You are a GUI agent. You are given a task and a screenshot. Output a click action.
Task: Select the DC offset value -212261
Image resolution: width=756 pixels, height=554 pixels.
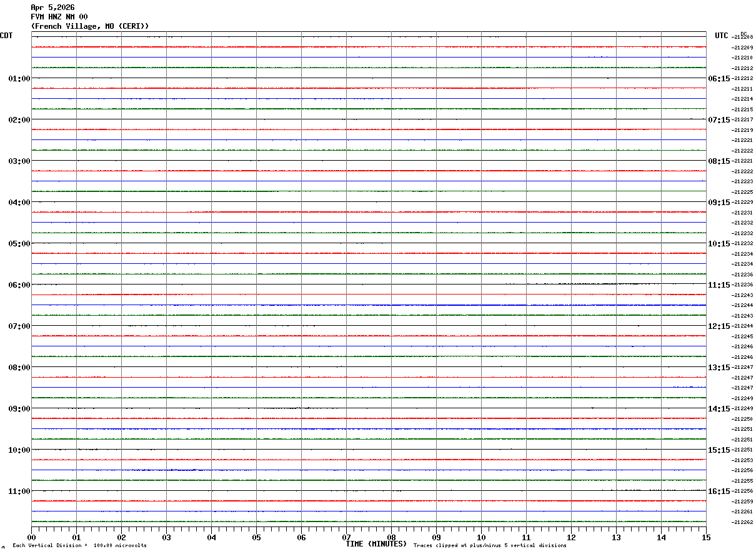(742, 512)
